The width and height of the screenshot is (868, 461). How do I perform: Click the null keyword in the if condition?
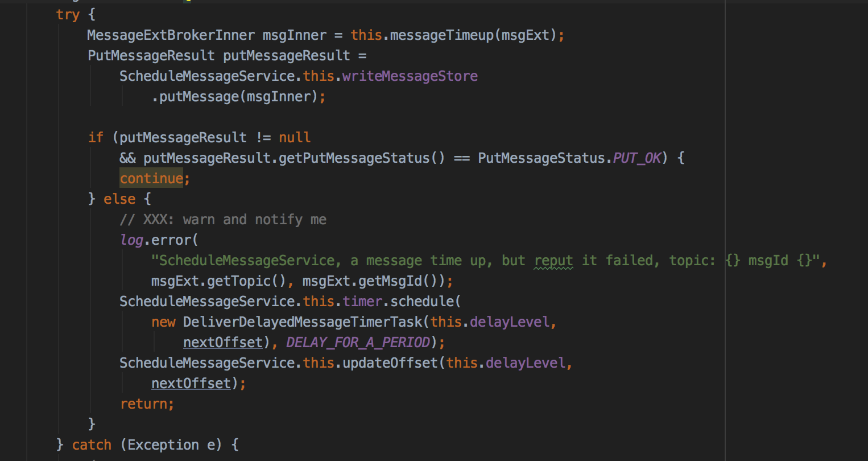[295, 138]
